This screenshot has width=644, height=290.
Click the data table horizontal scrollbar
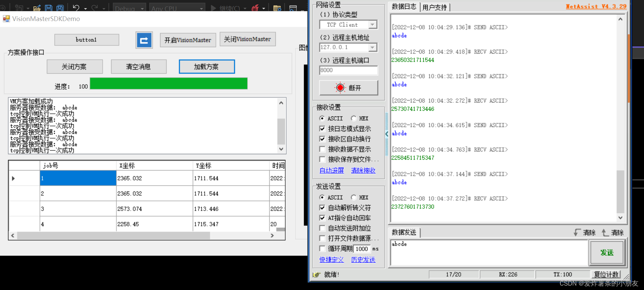[x=114, y=236]
